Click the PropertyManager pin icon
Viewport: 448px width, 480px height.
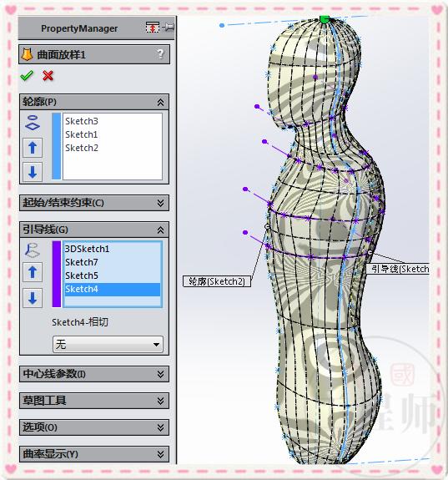point(169,28)
